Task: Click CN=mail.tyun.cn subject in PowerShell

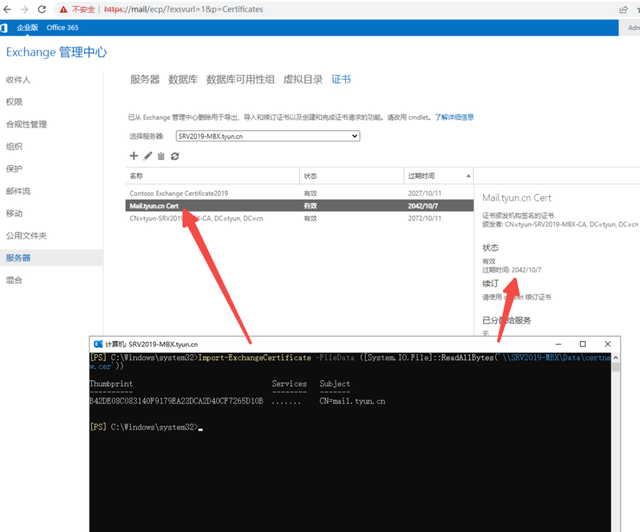Action: 352,401
